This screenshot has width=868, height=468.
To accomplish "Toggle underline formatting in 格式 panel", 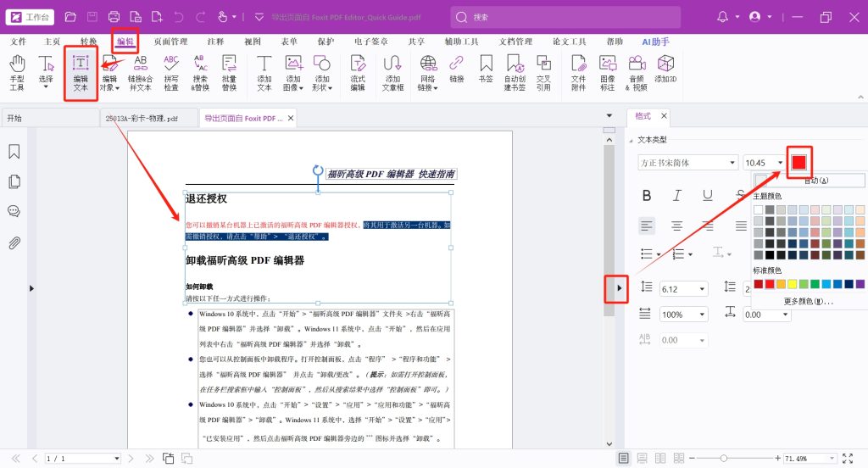I will (707, 195).
